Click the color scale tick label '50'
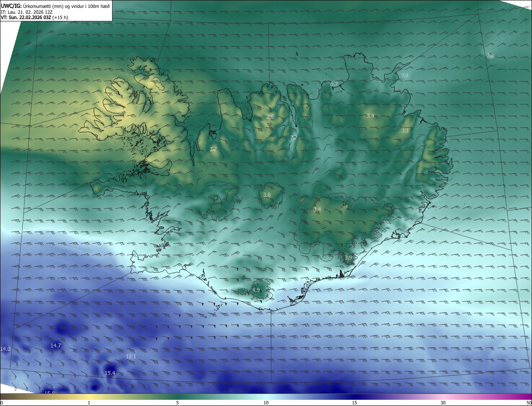 point(529,403)
